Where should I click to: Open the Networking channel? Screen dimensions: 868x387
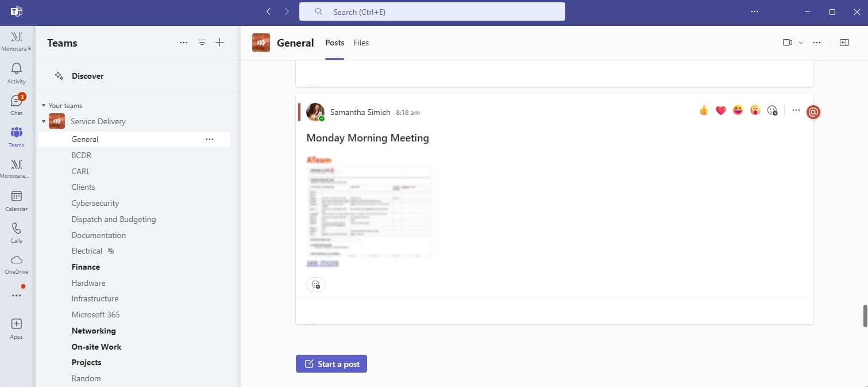coord(94,331)
